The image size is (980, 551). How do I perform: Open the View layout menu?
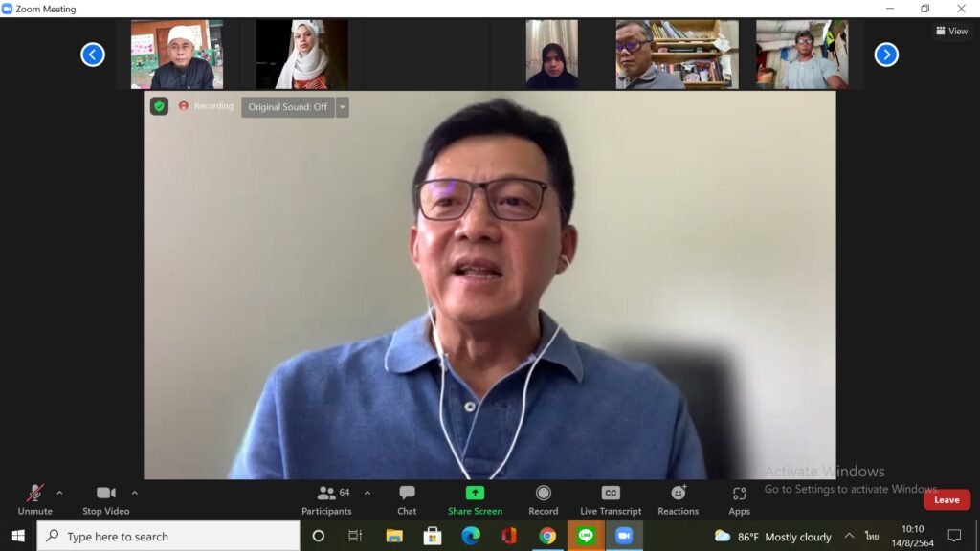click(x=952, y=31)
